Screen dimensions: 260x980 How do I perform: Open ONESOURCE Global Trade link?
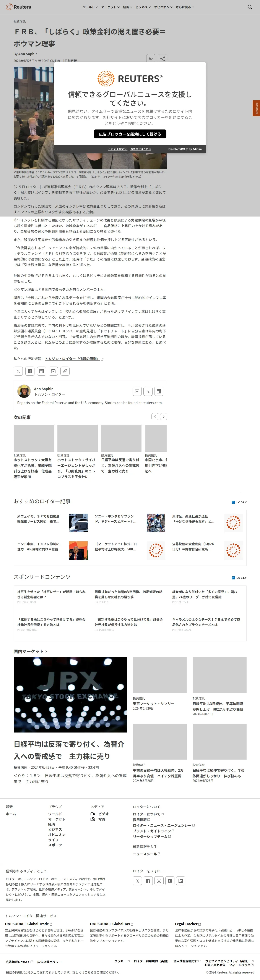[x=29, y=924]
